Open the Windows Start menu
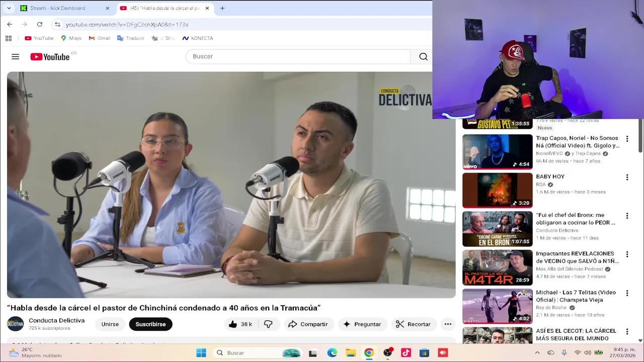This screenshot has width=644, height=362. click(201, 353)
